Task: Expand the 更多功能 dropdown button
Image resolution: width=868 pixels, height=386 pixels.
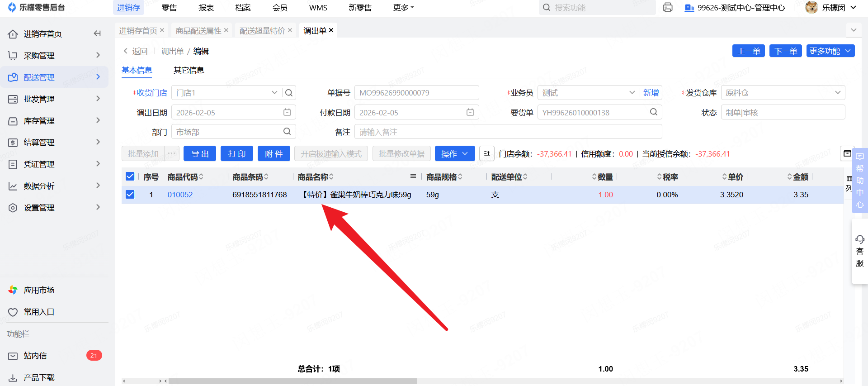Action: [830, 51]
